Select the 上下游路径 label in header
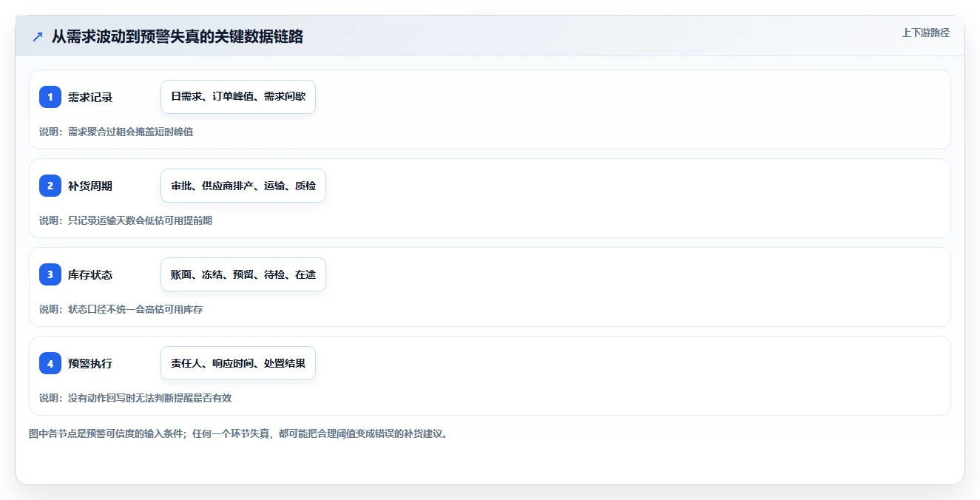Image resolution: width=980 pixels, height=500 pixels. (925, 33)
